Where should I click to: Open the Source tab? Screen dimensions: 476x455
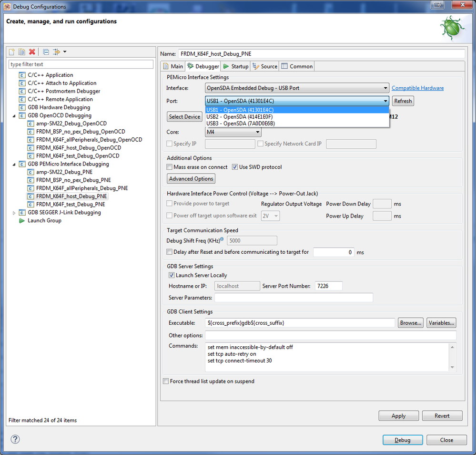(x=265, y=66)
